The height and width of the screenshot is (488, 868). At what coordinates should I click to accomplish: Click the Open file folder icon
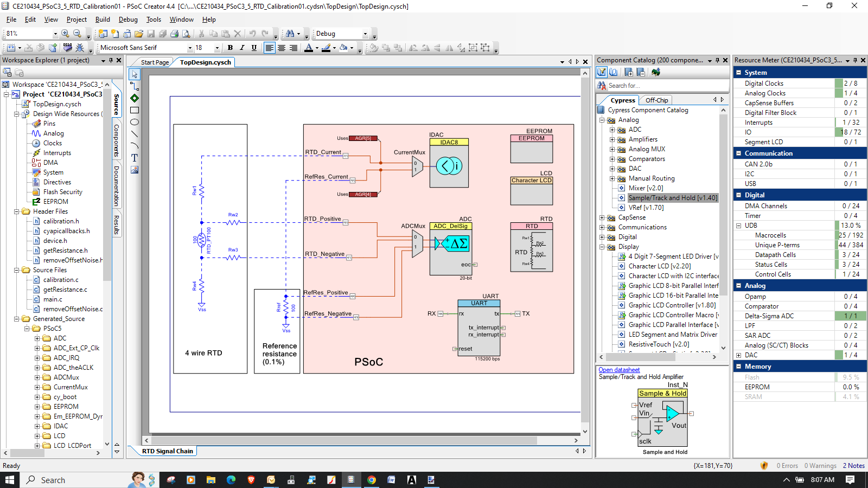pyautogui.click(x=139, y=34)
